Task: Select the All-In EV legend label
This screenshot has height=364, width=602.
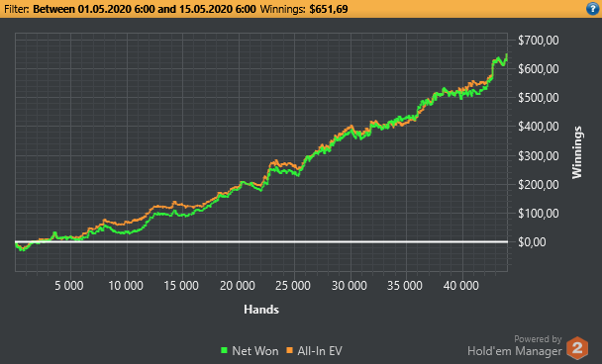Action: point(320,350)
